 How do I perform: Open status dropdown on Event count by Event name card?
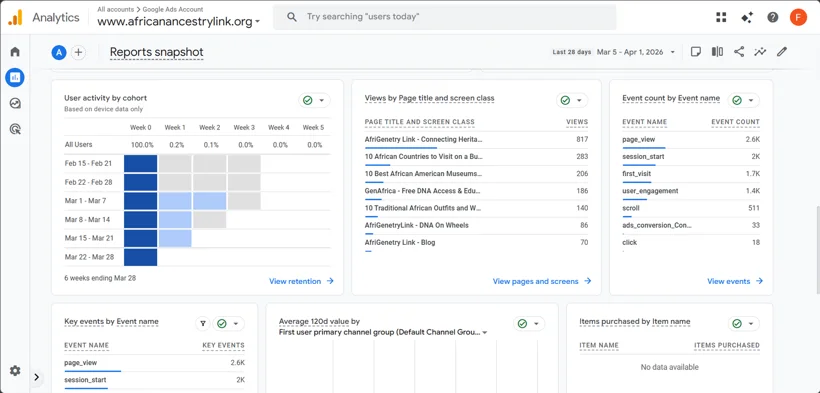pyautogui.click(x=744, y=100)
